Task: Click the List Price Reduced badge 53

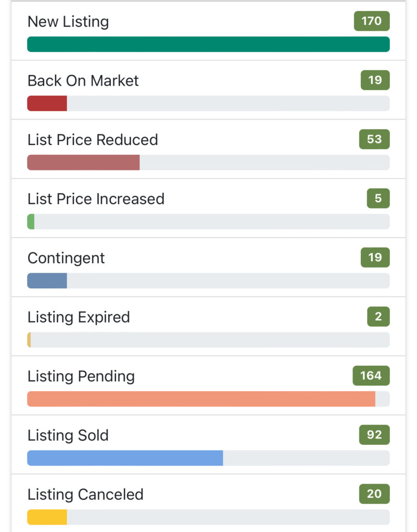Action: (374, 139)
